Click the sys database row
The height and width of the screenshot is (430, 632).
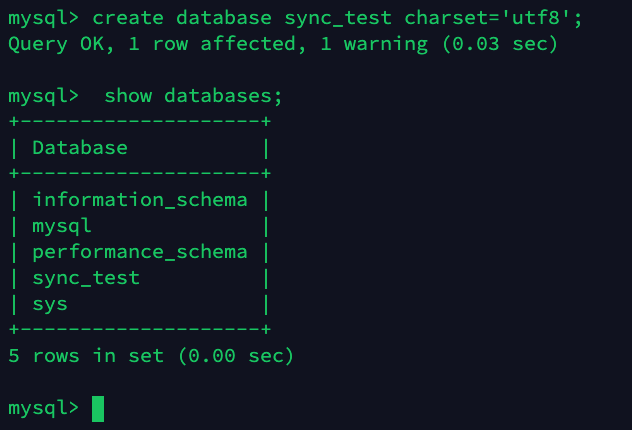50,303
